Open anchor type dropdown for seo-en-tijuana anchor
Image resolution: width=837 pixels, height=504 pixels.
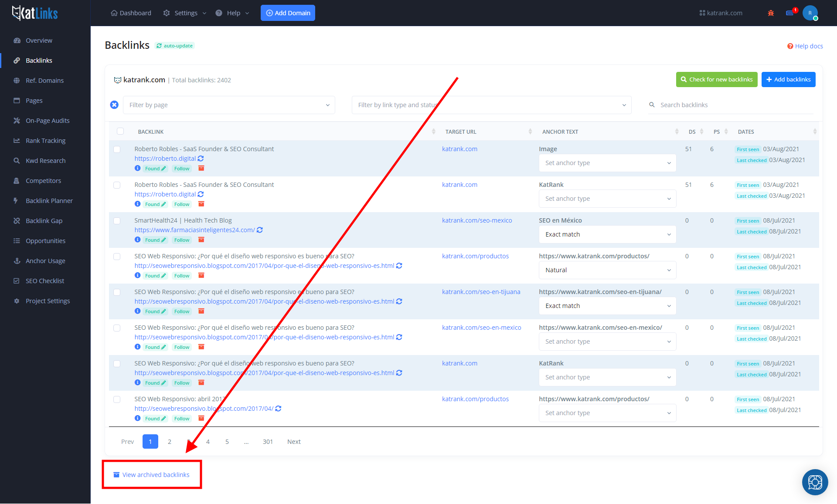607,306
